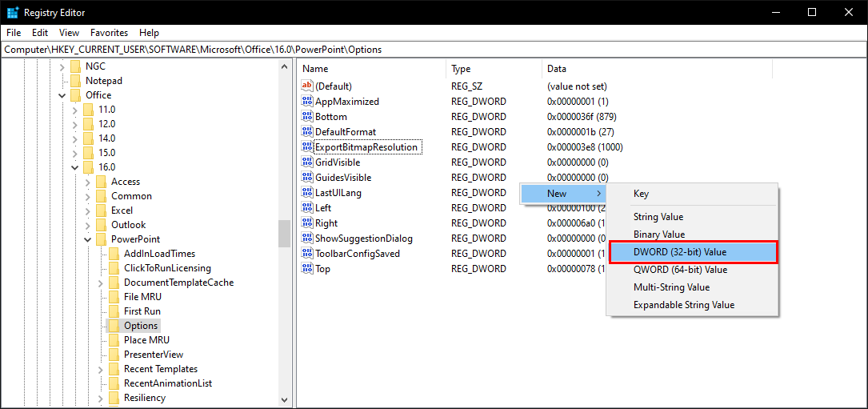
Task: Expand the Excel key in tree
Action: [88, 211]
